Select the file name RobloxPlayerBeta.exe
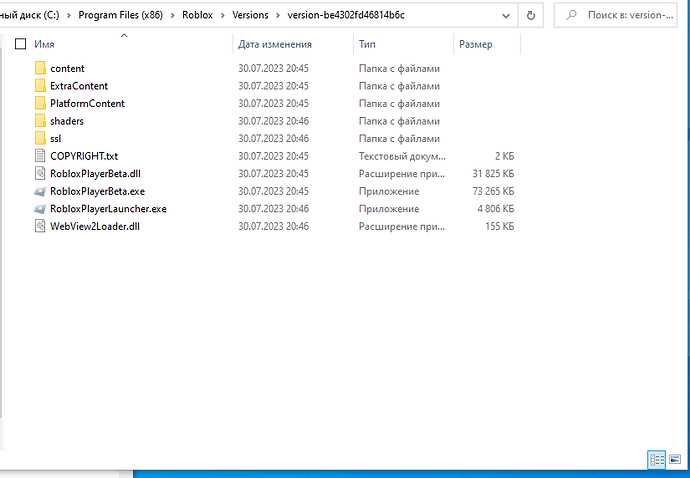Image resolution: width=690 pixels, height=478 pixels. [97, 191]
